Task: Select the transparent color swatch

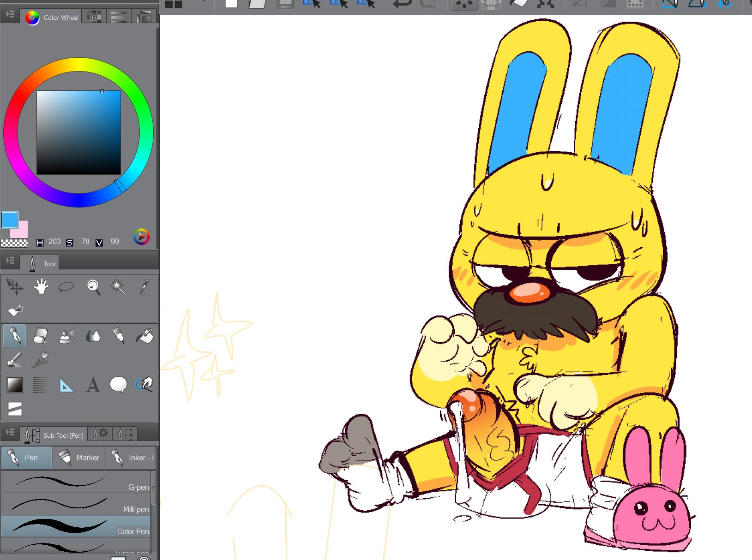Action: 14,243
